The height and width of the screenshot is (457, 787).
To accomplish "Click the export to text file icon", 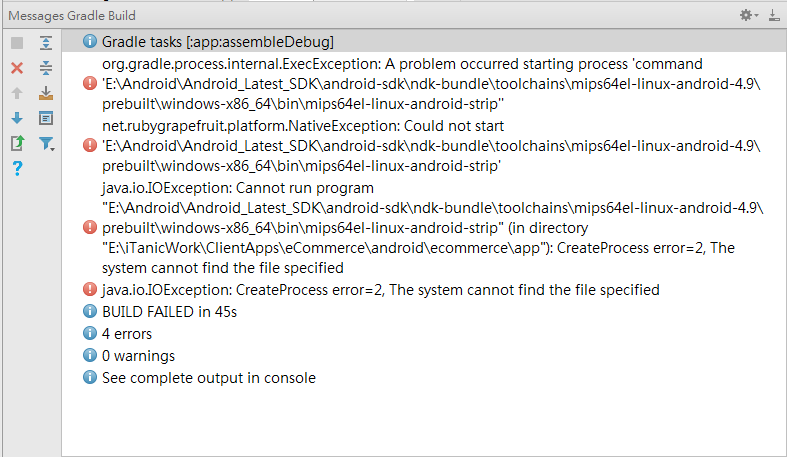I will pyautogui.click(x=17, y=143).
